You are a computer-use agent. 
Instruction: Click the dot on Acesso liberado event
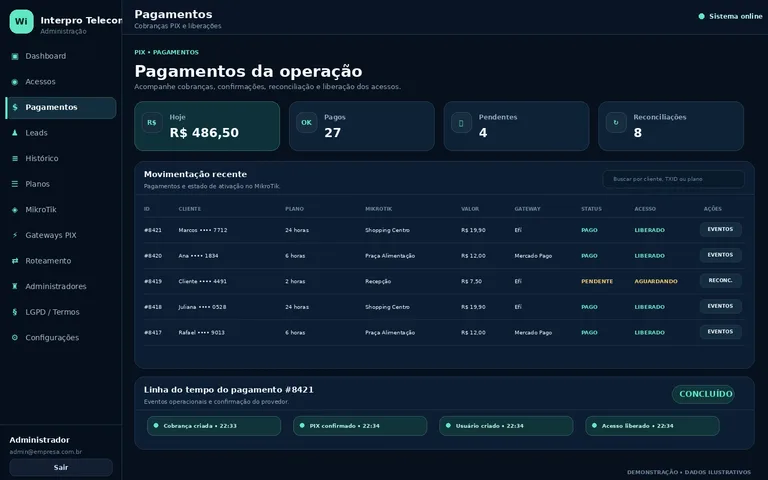[594, 426]
